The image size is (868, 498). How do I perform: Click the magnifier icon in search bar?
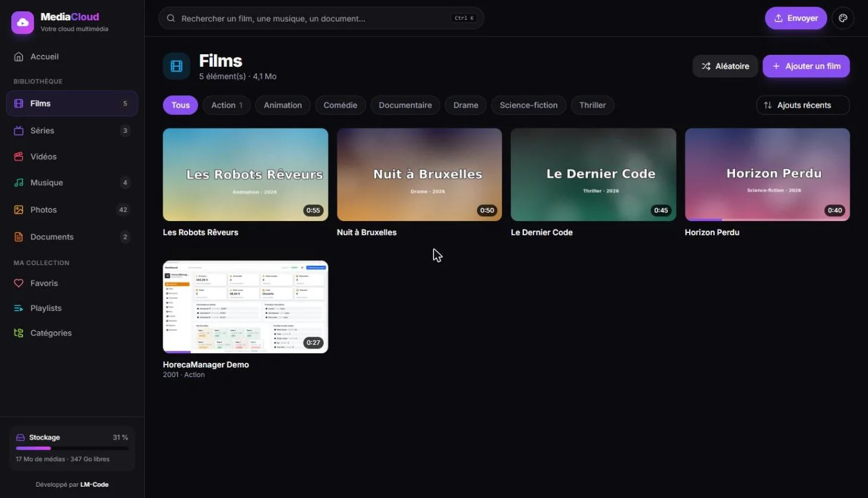coord(171,18)
